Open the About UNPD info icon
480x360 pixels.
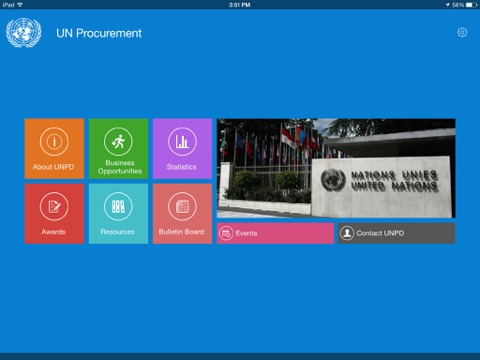[54, 142]
